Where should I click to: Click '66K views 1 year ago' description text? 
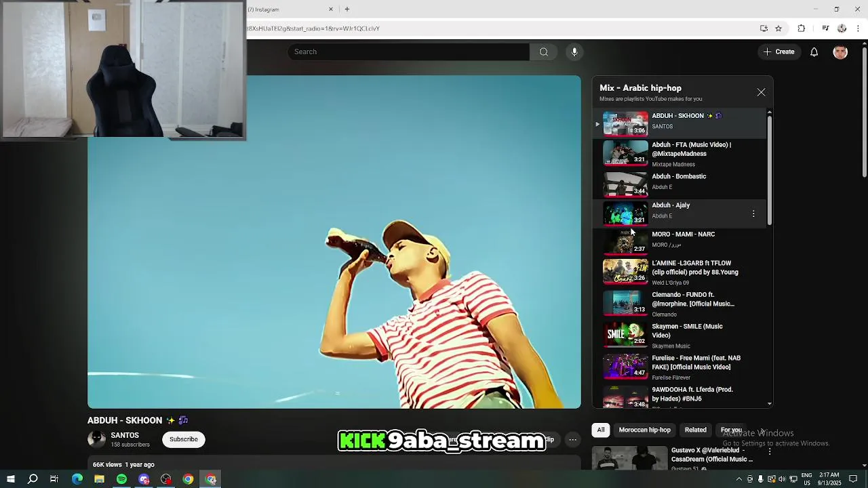[x=123, y=464]
